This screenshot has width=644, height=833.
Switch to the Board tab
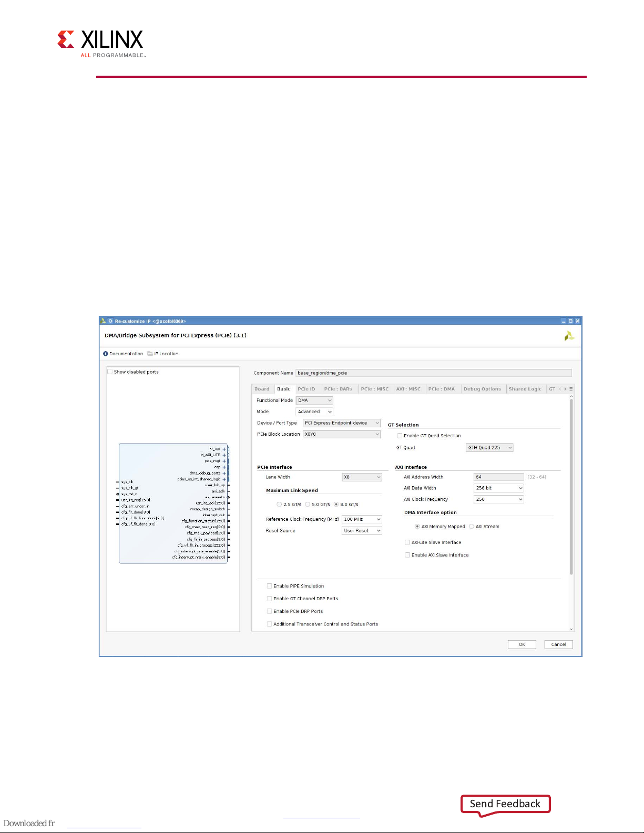[262, 389]
